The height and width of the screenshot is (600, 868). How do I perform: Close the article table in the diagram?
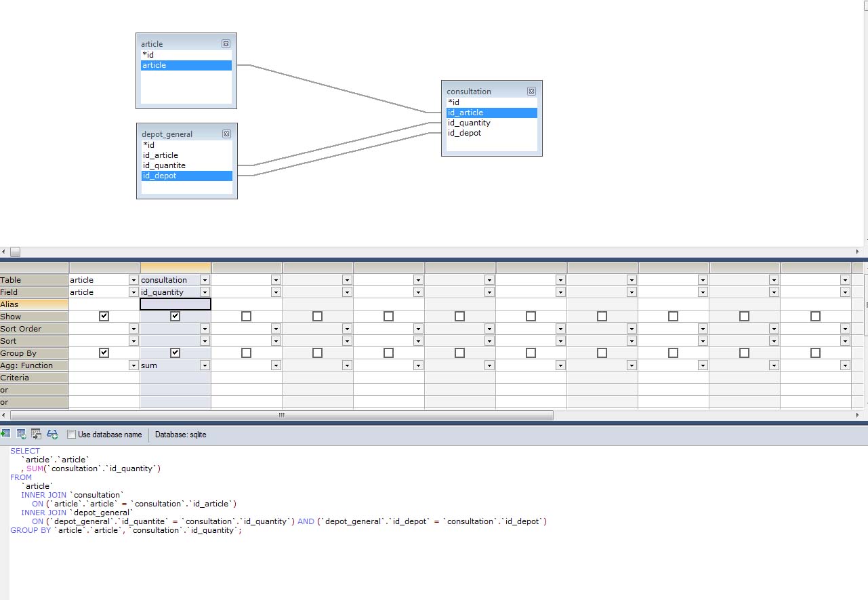click(226, 43)
